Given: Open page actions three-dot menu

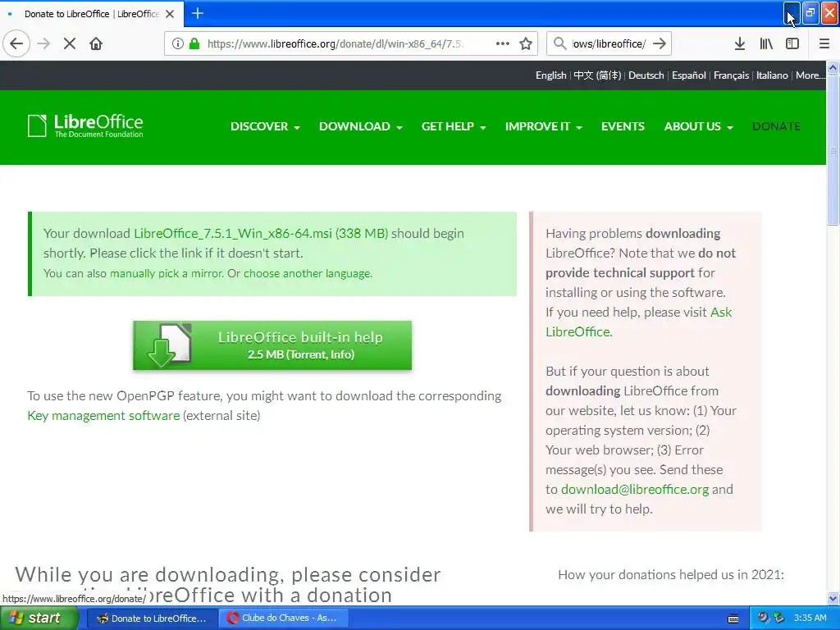Looking at the screenshot, I should coord(503,43).
